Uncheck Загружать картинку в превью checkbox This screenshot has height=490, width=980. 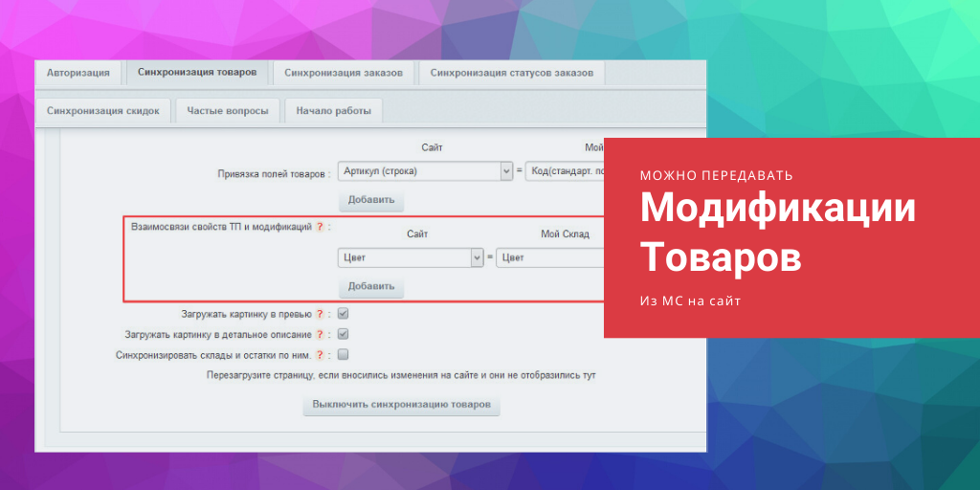(343, 314)
